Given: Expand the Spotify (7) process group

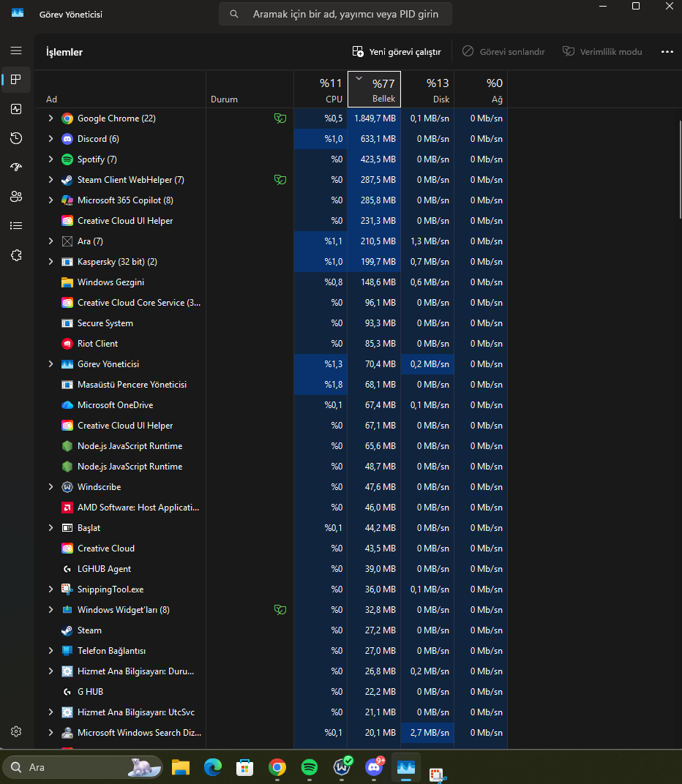Looking at the screenshot, I should click(x=50, y=159).
